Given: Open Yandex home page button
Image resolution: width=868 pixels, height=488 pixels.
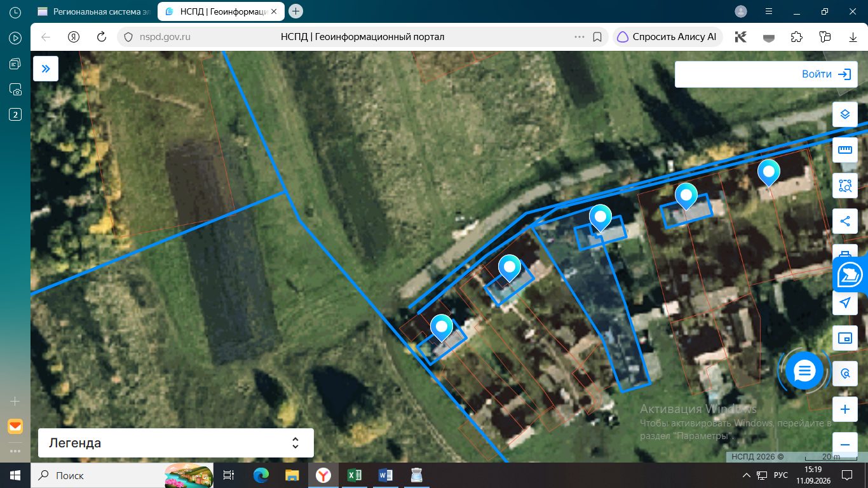Looking at the screenshot, I should pos(74,37).
